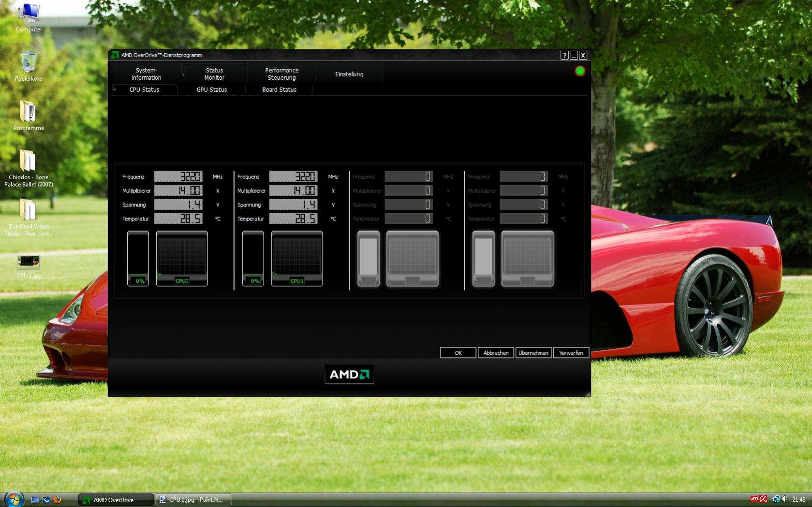Discard changes with the Verwerfen button
Image resolution: width=812 pixels, height=507 pixels.
pyautogui.click(x=571, y=353)
